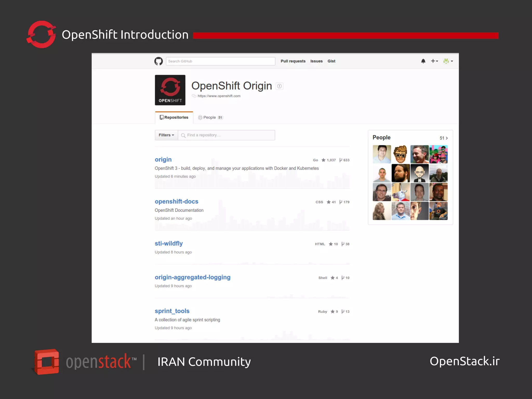Click the star count 10 for sti-wildfly

point(333,244)
